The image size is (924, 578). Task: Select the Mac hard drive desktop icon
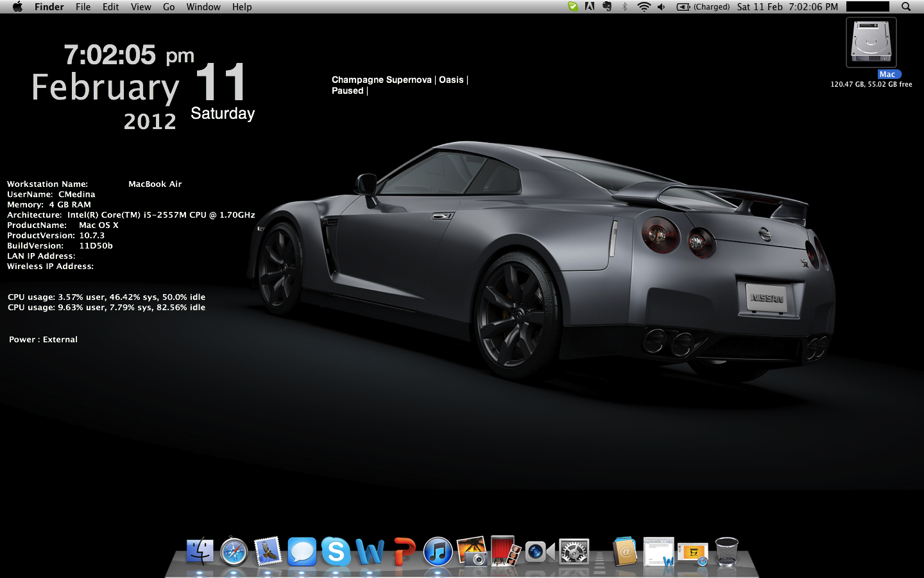pyautogui.click(x=871, y=42)
